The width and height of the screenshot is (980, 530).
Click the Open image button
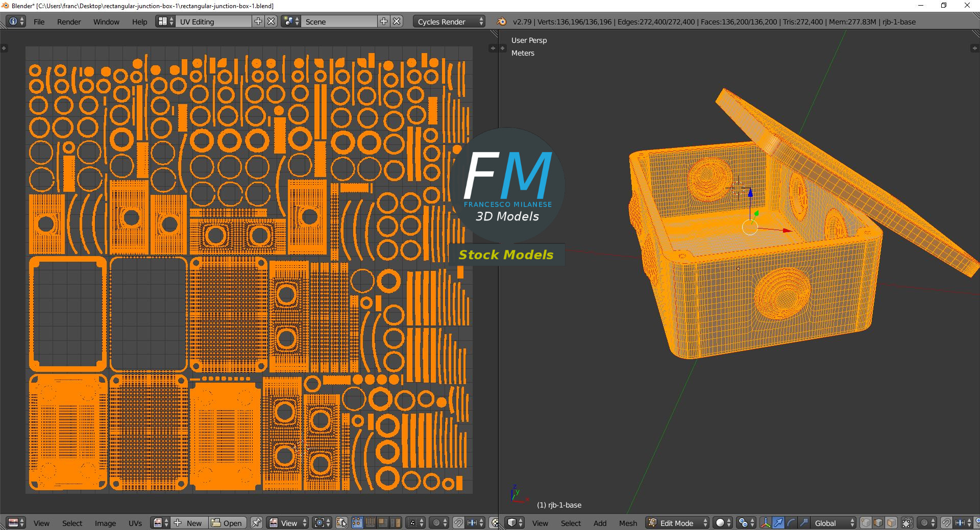coord(228,523)
